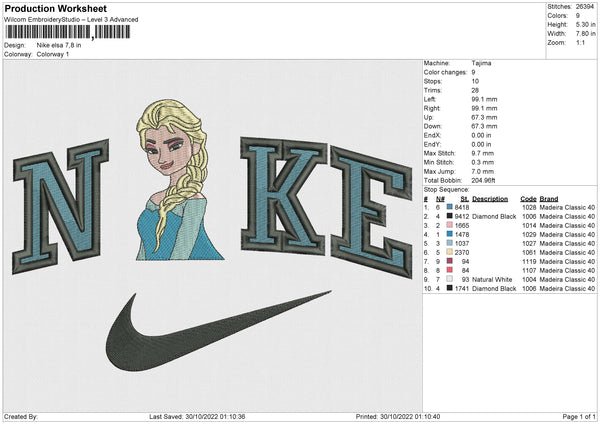Select the embroidered letter K
Image resolution: width=600 pixels, height=424 pixels.
pos(284,196)
